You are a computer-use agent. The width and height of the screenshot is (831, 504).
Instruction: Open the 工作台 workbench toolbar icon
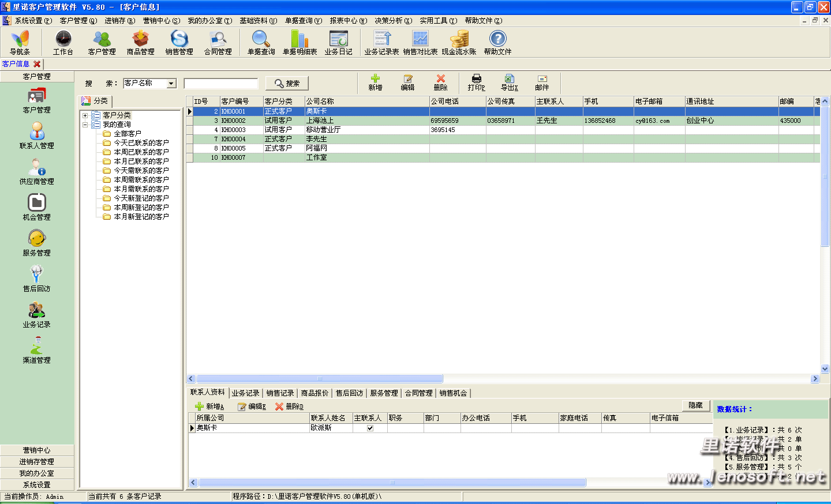[63, 42]
